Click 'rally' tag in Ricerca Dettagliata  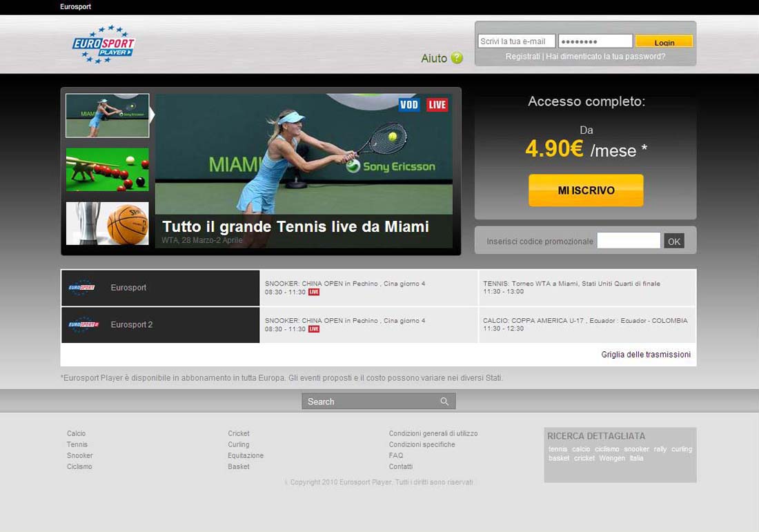click(660, 449)
